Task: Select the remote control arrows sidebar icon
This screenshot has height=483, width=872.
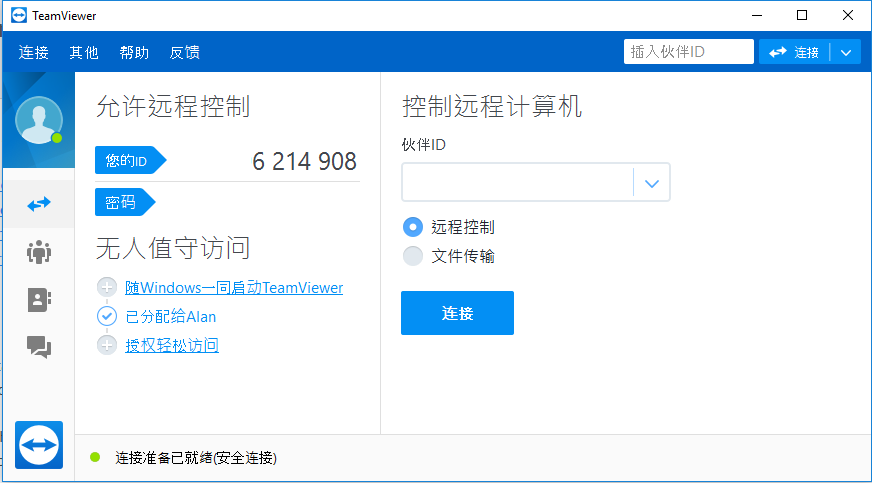Action: [x=39, y=204]
